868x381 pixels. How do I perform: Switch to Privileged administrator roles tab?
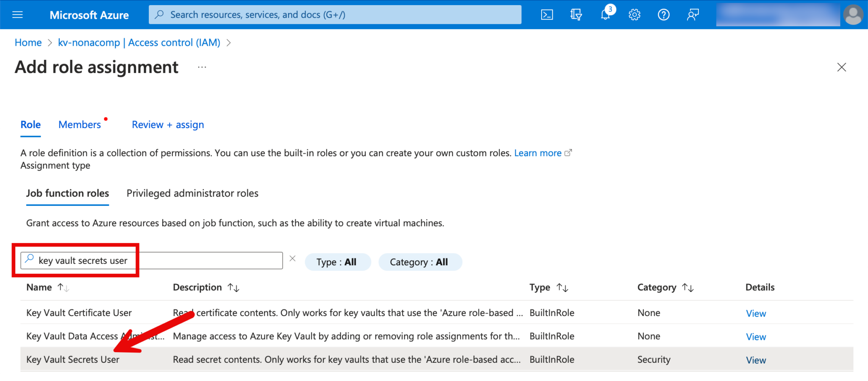(192, 193)
